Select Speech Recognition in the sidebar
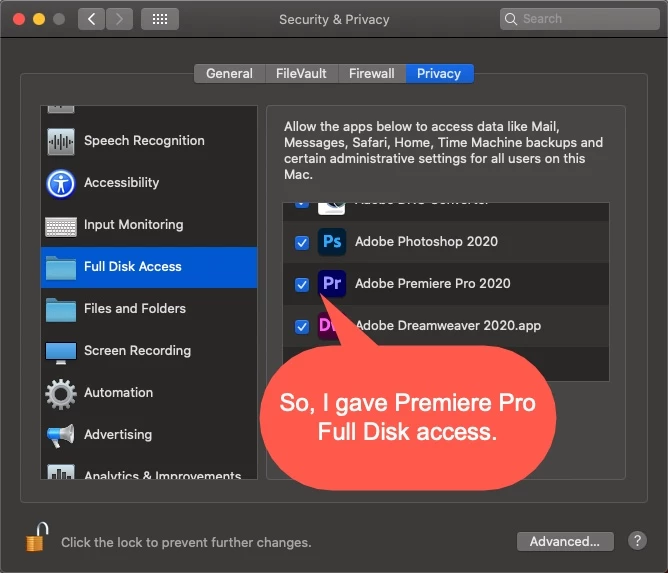Screen dimensions: 668x573 coord(149,141)
